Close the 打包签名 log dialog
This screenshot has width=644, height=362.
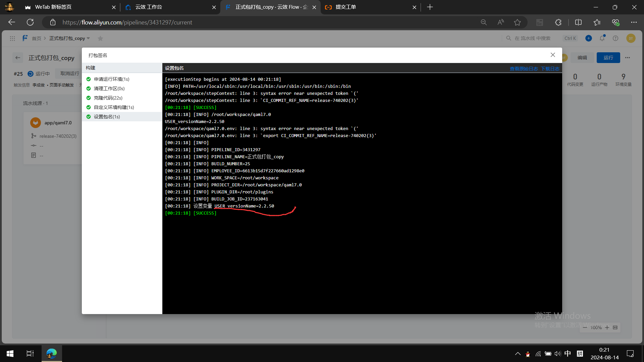(553, 55)
